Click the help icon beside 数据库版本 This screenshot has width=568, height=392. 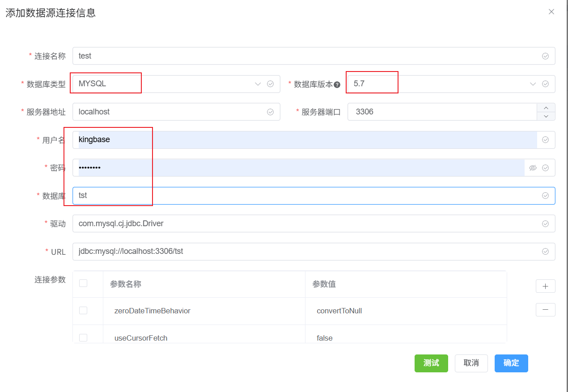pyautogui.click(x=337, y=84)
